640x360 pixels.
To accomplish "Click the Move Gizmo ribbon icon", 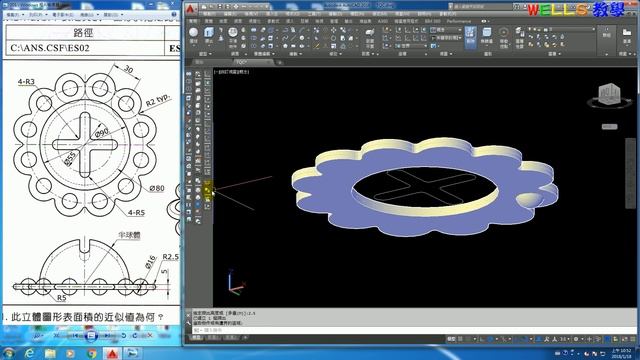I will point(503,36).
